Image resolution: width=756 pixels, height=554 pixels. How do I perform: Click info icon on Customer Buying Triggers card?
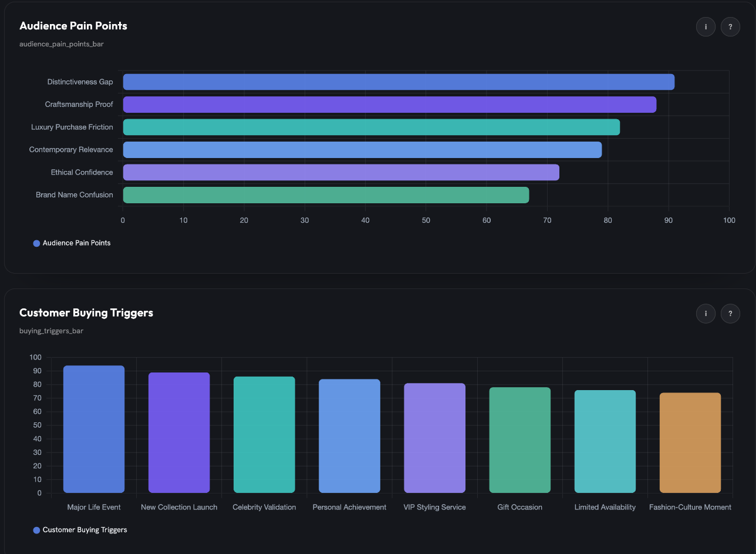(x=706, y=314)
